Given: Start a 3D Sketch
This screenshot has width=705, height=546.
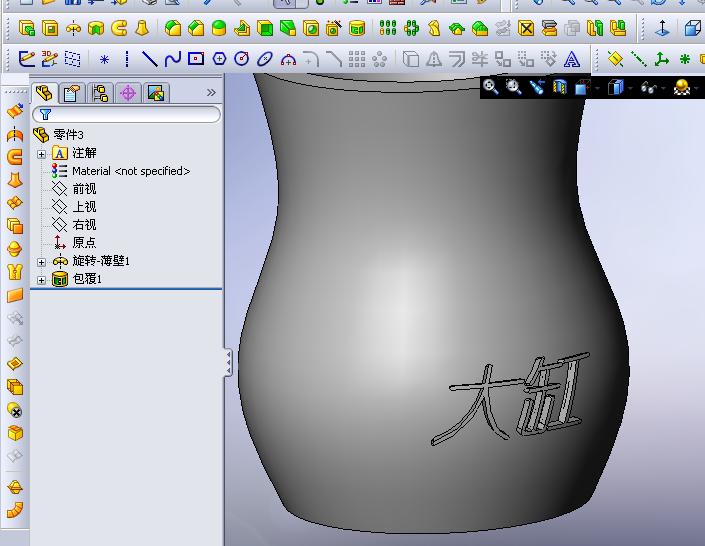Looking at the screenshot, I should [x=49, y=59].
